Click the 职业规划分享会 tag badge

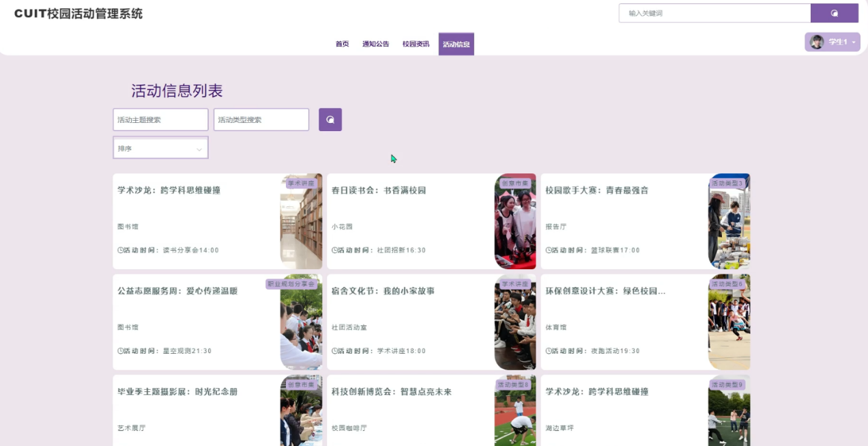(291, 284)
